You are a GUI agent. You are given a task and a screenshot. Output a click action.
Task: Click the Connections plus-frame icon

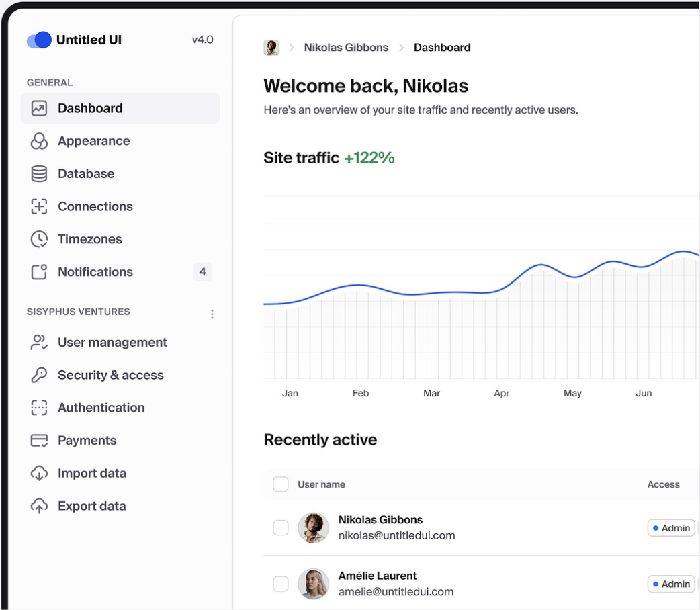pos(39,207)
